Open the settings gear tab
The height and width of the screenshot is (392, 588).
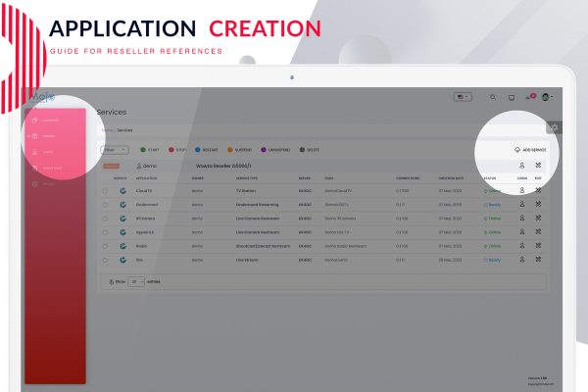(555, 127)
